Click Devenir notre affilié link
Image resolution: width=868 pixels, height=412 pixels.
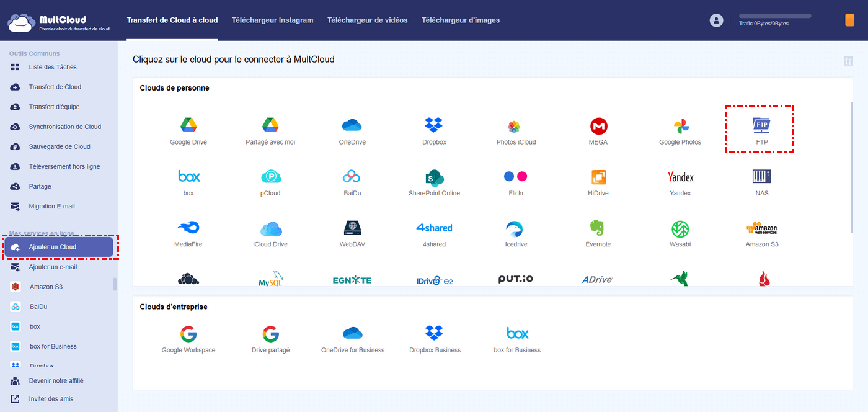[56, 380]
